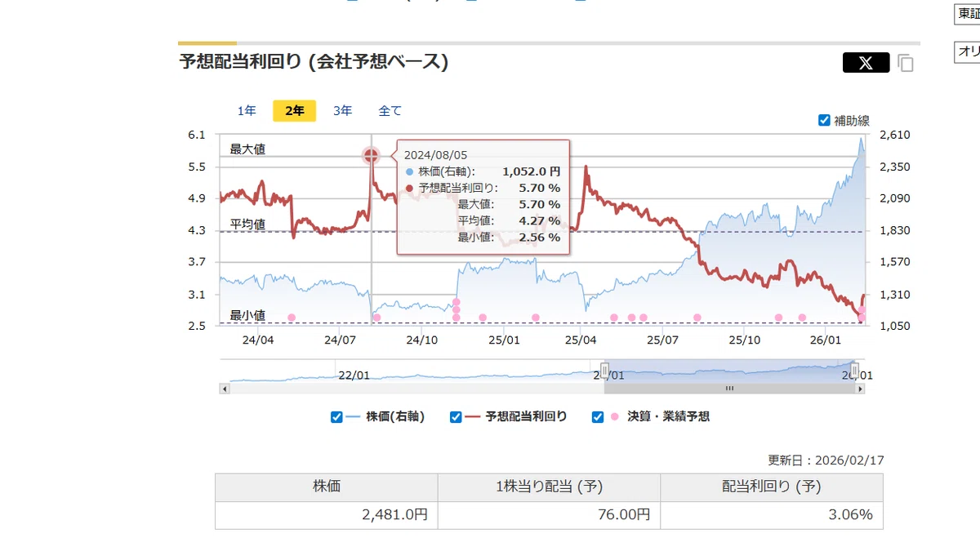Viewport: 980px width, 560px height.
Task: Toggle the 補助線 checkbox
Action: tap(824, 120)
